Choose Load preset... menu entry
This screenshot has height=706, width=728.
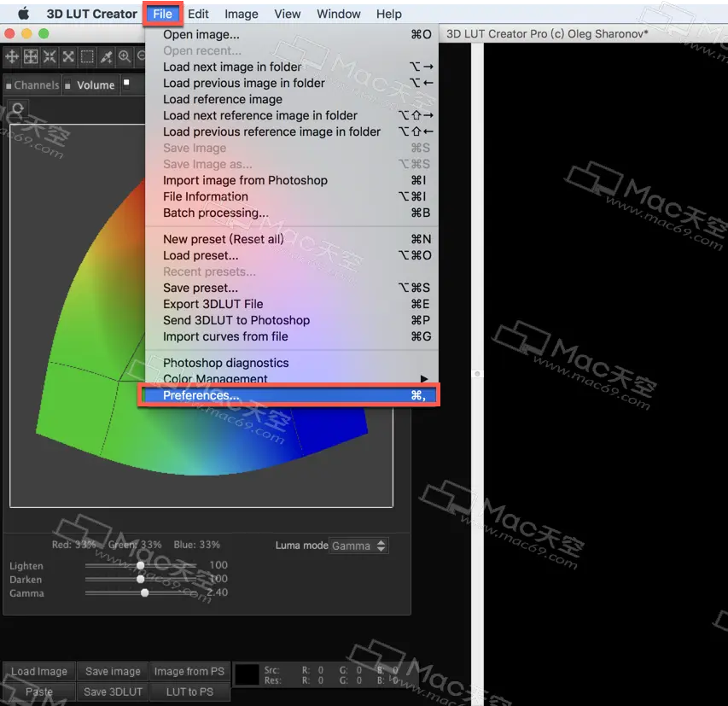[292, 255]
